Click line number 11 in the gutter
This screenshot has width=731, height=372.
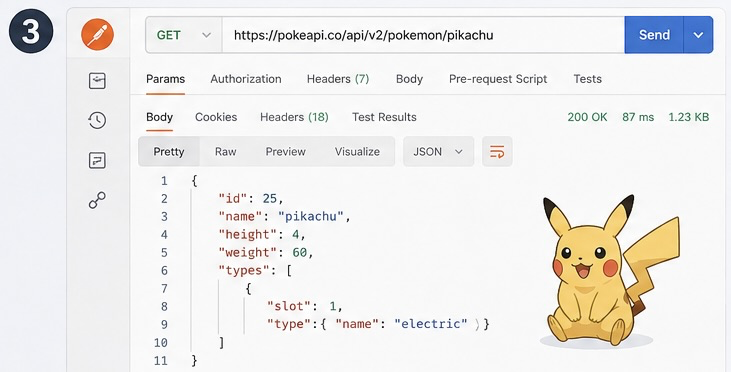point(161,360)
